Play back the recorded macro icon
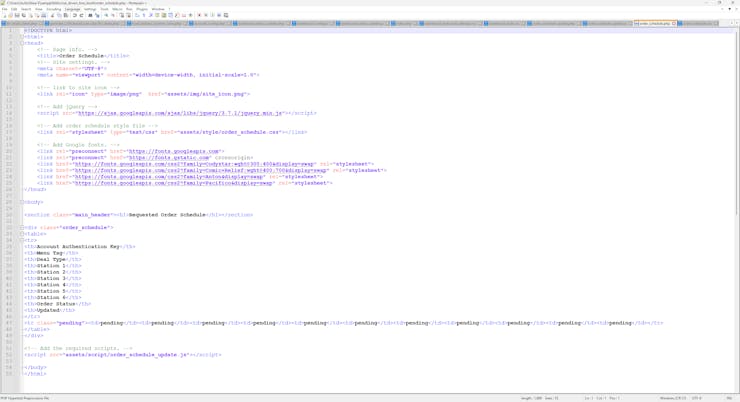The width and height of the screenshot is (740, 402). pos(212,15)
